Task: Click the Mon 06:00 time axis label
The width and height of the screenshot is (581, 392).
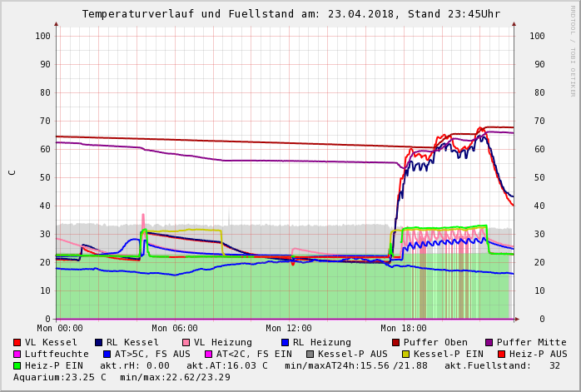Action: (175, 329)
